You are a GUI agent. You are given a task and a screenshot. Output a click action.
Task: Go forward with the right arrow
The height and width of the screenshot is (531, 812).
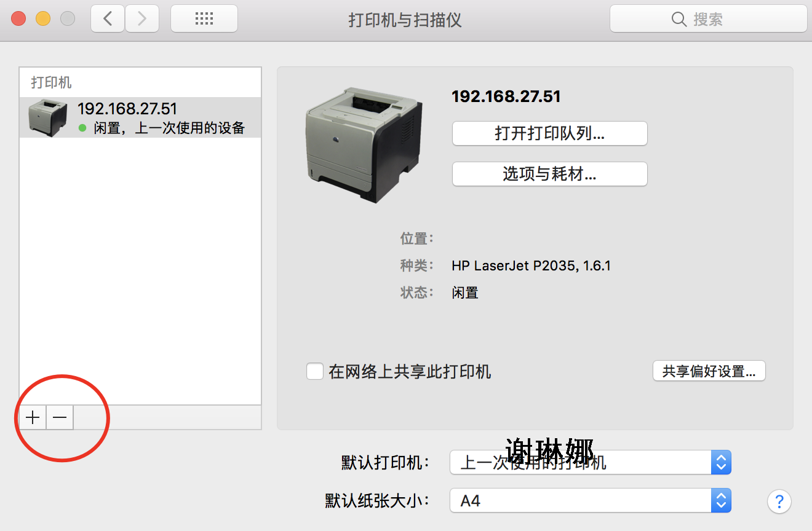point(142,19)
